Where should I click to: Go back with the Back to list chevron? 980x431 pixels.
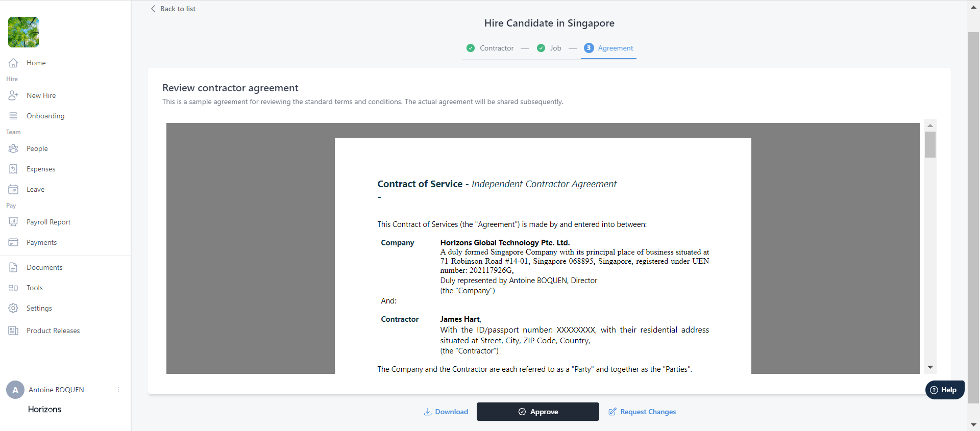(x=153, y=9)
